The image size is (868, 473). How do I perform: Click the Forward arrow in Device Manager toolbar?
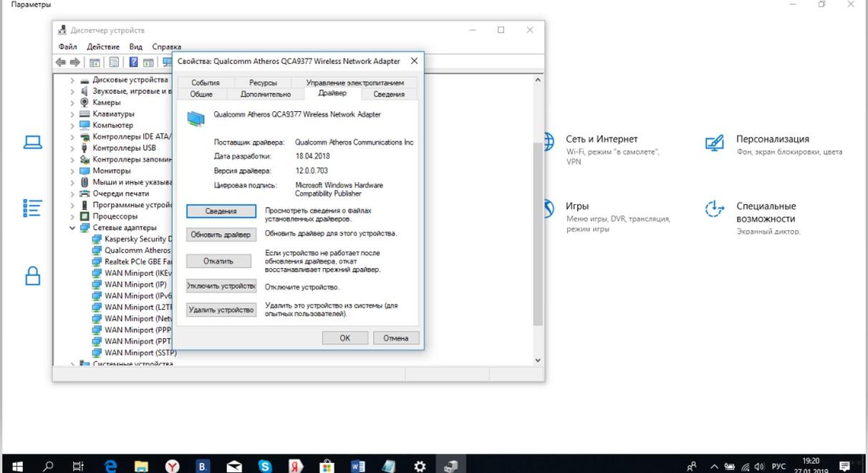coord(75,62)
